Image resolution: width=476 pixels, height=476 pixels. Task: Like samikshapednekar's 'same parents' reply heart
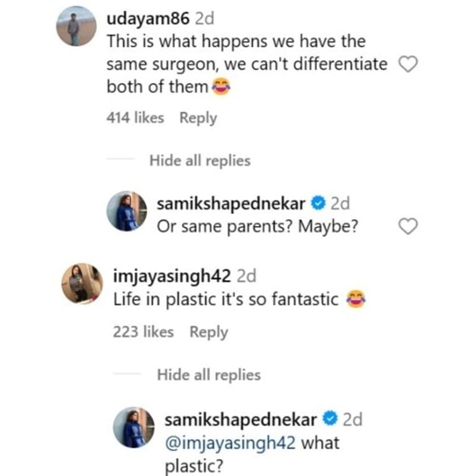pyautogui.click(x=408, y=226)
